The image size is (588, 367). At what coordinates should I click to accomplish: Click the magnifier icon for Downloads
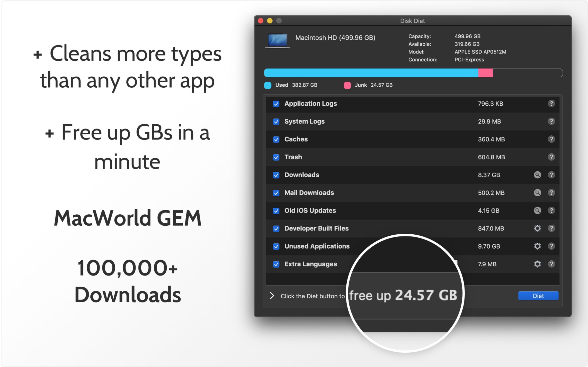(x=537, y=175)
